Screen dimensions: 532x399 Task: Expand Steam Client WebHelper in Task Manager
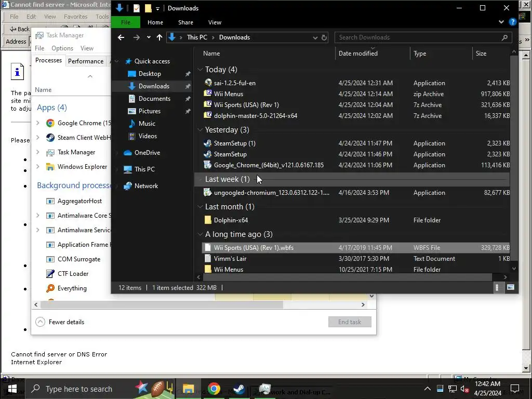tap(37, 137)
